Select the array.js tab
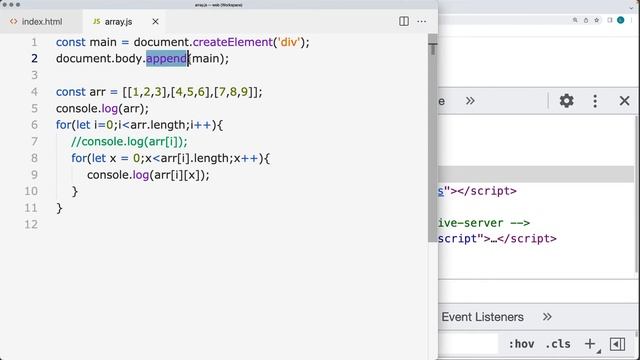Screen dimensions: 640x360 point(124,22)
